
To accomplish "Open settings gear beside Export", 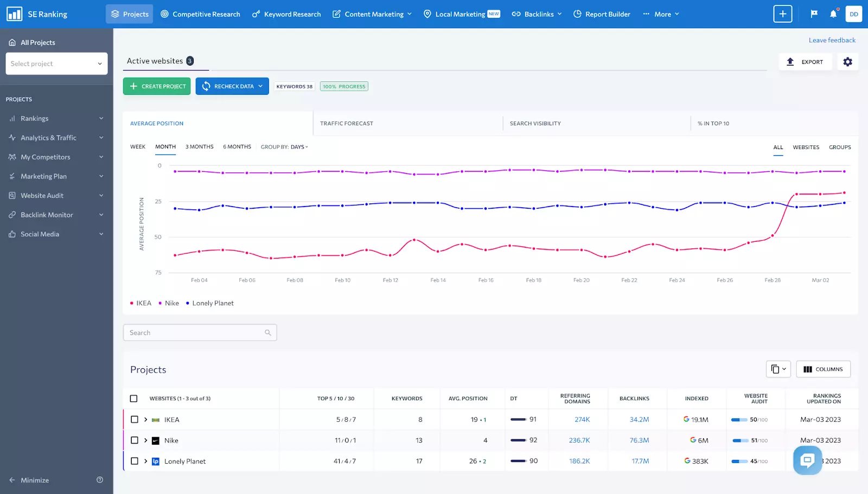I will 847,62.
